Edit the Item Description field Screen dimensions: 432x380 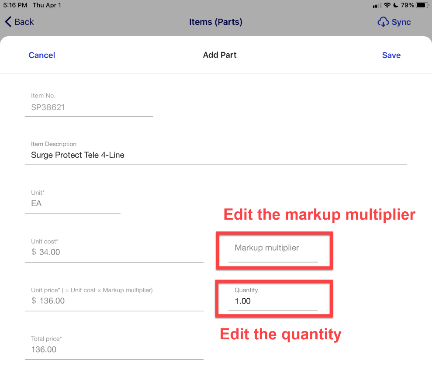click(216, 152)
